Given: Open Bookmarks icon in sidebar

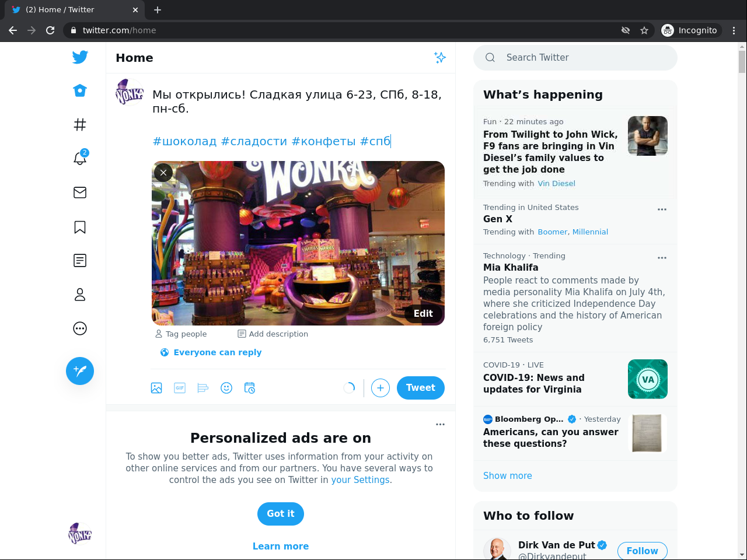Looking at the screenshot, I should [80, 227].
